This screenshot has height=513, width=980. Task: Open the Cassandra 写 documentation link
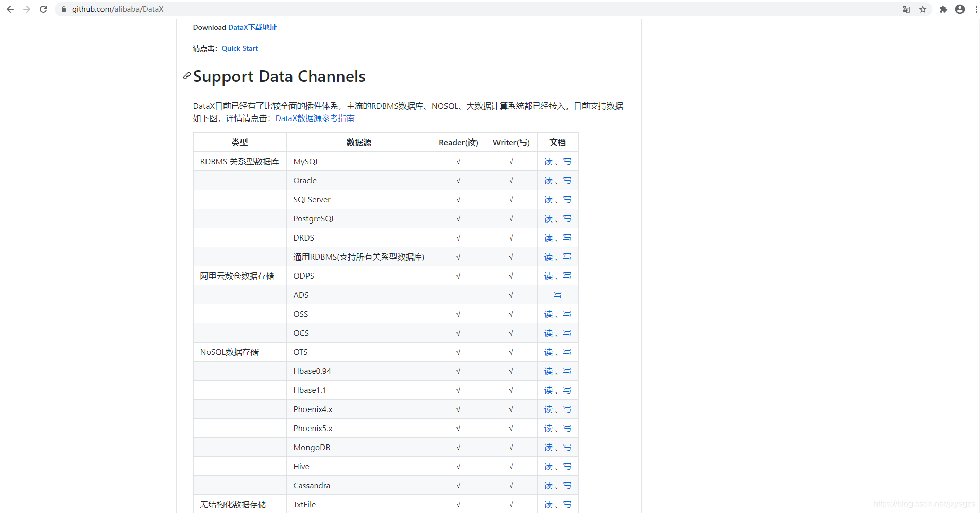pyautogui.click(x=567, y=486)
